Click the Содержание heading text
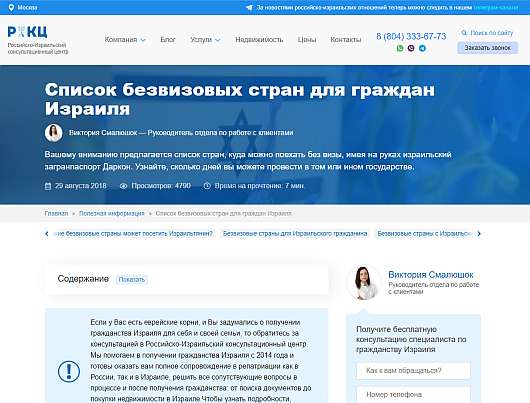The height and width of the screenshot is (403, 530). click(x=83, y=279)
